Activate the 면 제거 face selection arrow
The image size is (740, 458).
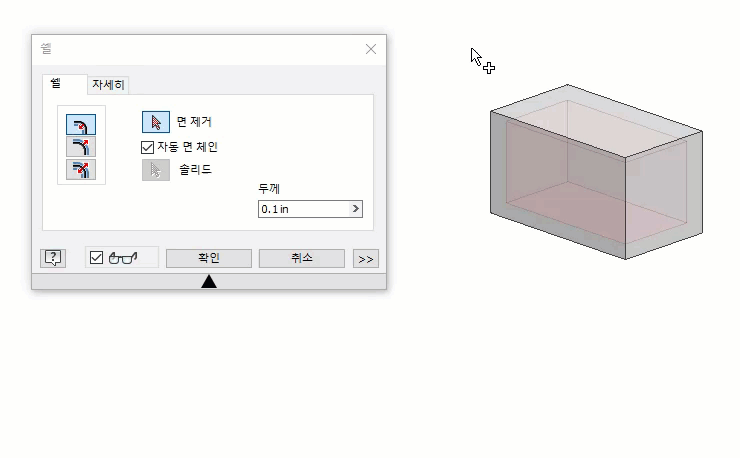click(156, 122)
